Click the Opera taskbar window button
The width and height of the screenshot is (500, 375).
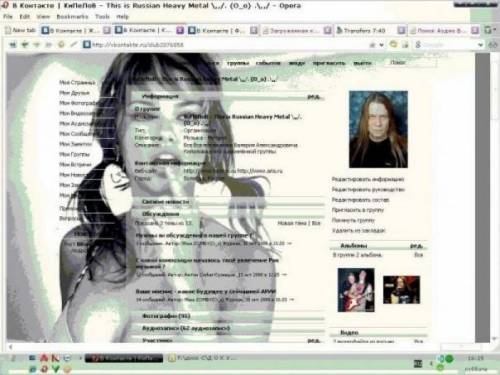[124, 358]
